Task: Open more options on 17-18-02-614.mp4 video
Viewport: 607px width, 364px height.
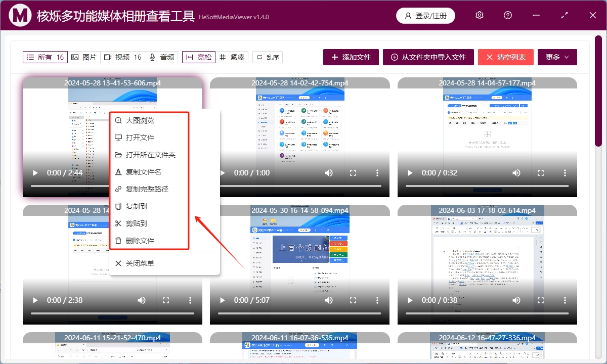Action: click(x=565, y=300)
